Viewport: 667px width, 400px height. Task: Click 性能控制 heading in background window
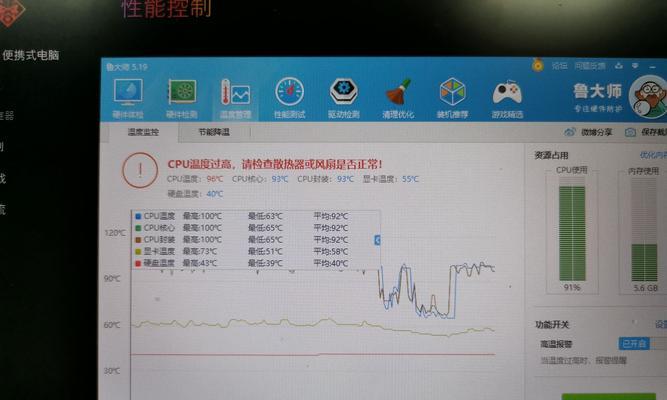[167, 9]
